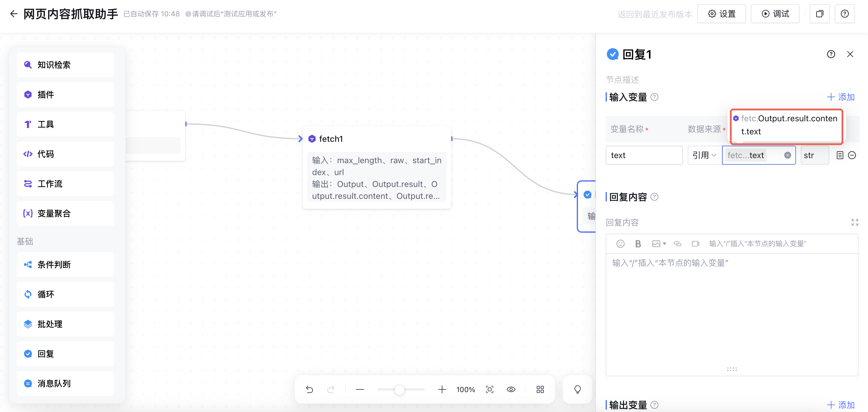
Task: Click 添加 next to 输入变量
Action: click(x=840, y=97)
